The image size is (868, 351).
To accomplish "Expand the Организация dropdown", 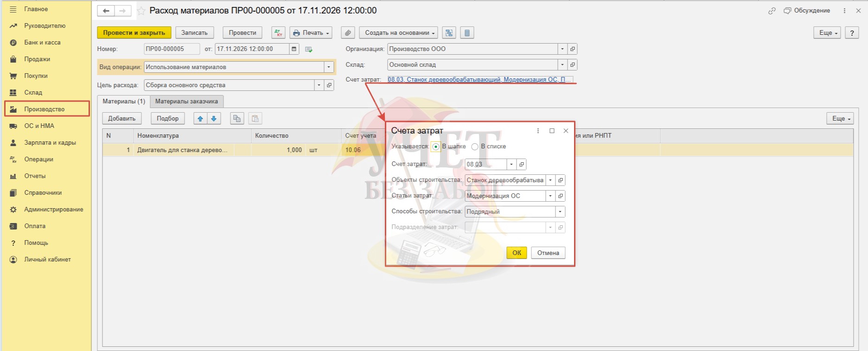I will tap(562, 49).
